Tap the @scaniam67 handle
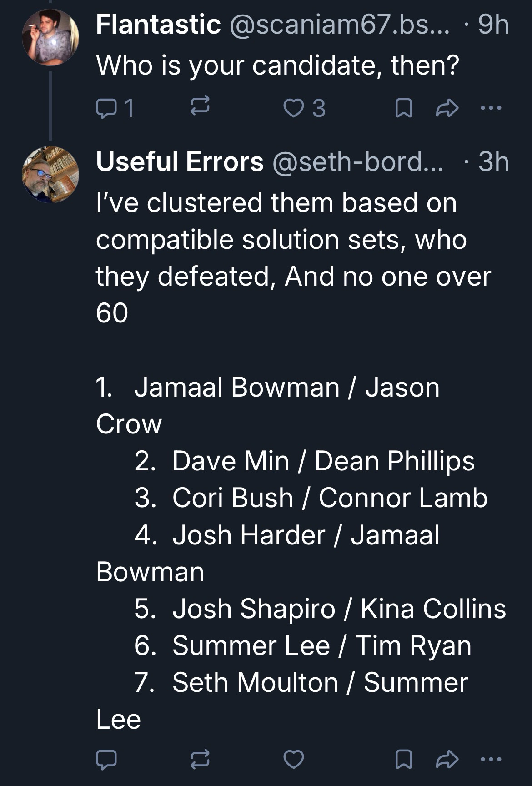532x786 pixels. (x=339, y=25)
